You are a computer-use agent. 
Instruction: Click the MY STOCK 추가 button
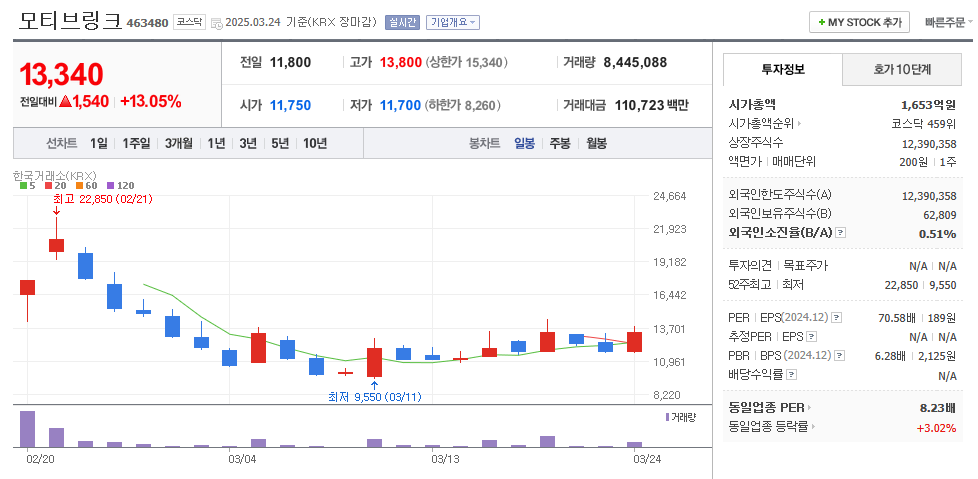coord(859,22)
